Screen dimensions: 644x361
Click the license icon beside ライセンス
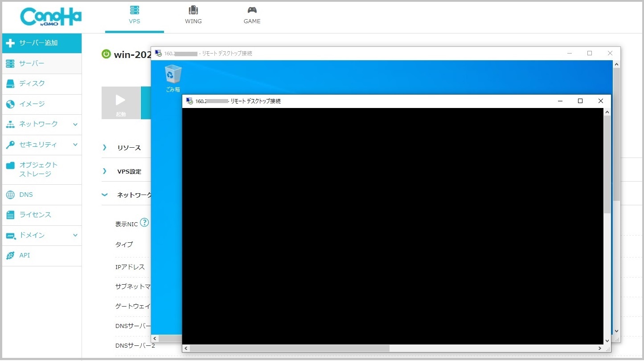10,215
